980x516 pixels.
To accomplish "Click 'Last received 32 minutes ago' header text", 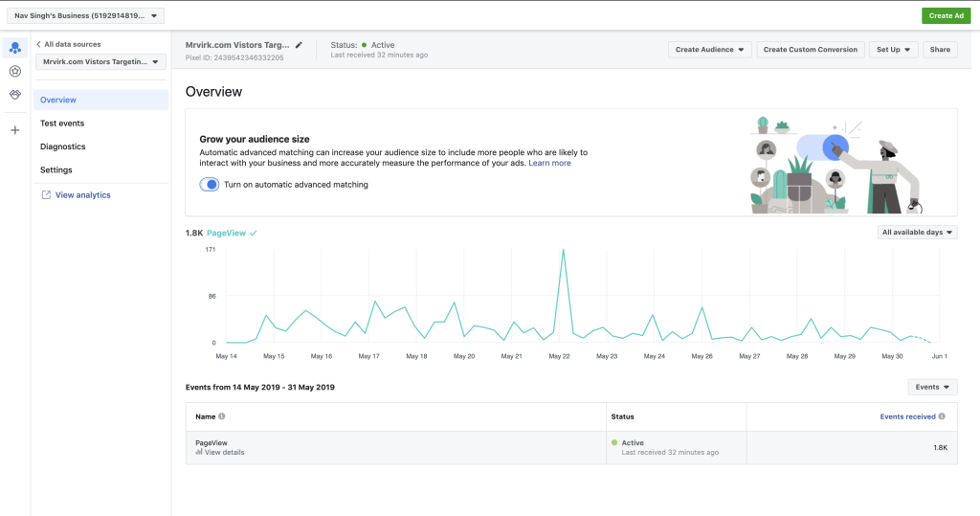I will 379,55.
